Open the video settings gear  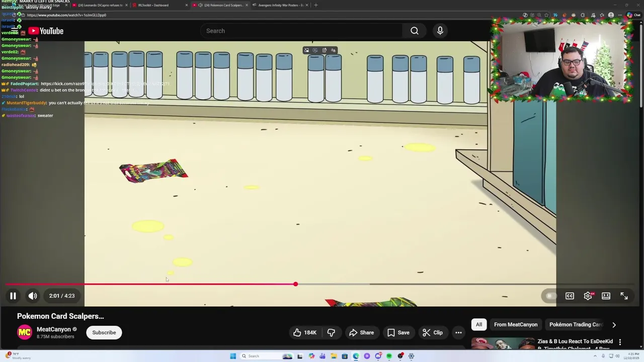tap(588, 296)
